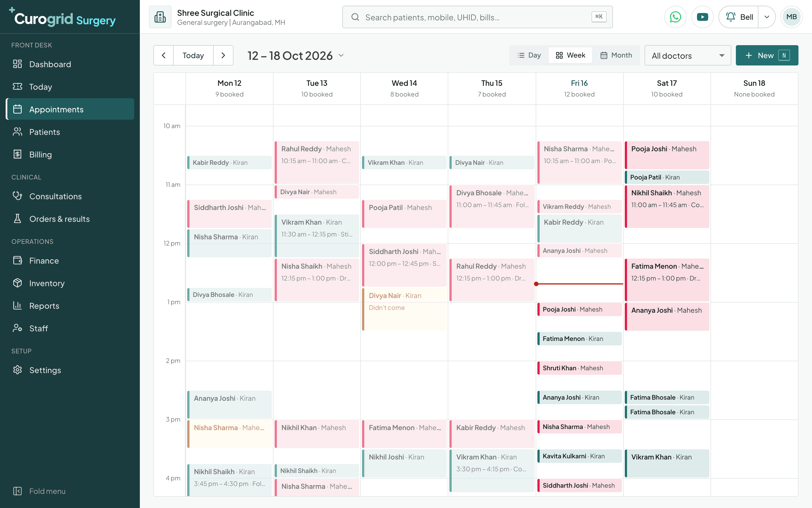Open Divya Bhosale Kiran appointment Monday
The image size is (812, 508).
[230, 295]
